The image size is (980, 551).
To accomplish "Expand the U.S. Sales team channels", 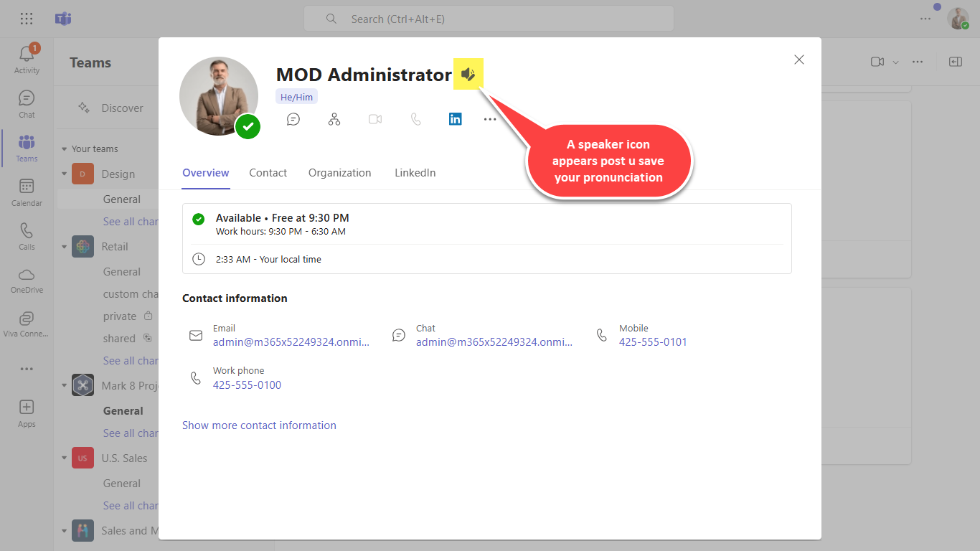I will click(x=64, y=458).
